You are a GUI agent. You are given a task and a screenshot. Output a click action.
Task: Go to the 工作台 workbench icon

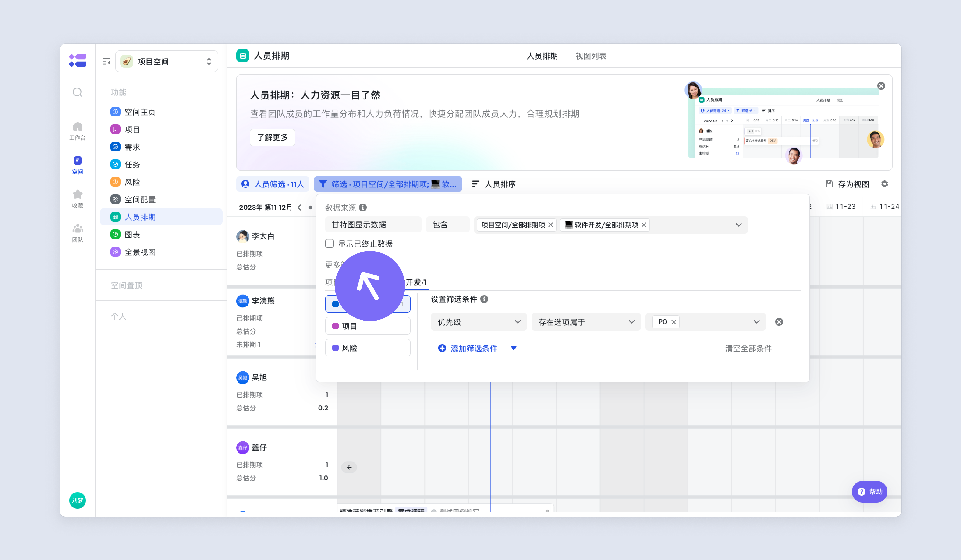tap(77, 131)
